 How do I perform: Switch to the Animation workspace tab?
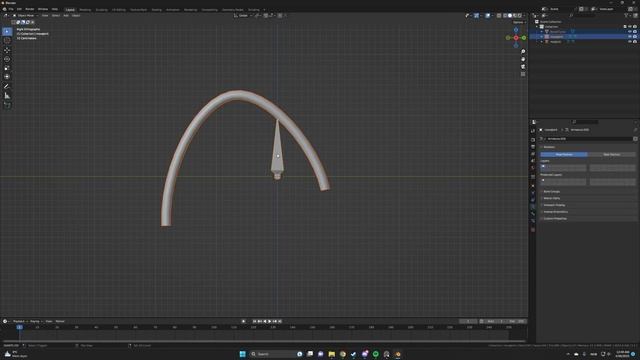173,9
